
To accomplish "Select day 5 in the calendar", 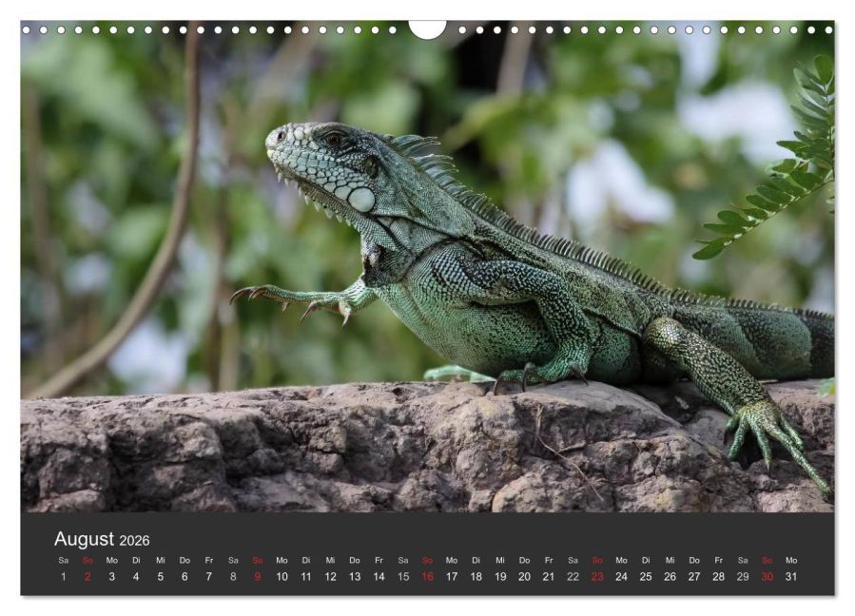I will click(x=161, y=577).
